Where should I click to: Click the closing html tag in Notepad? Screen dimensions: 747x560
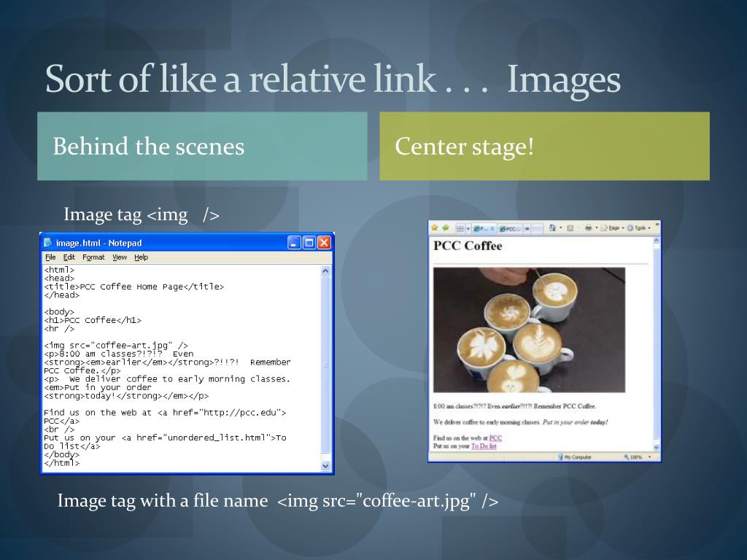coord(62,463)
